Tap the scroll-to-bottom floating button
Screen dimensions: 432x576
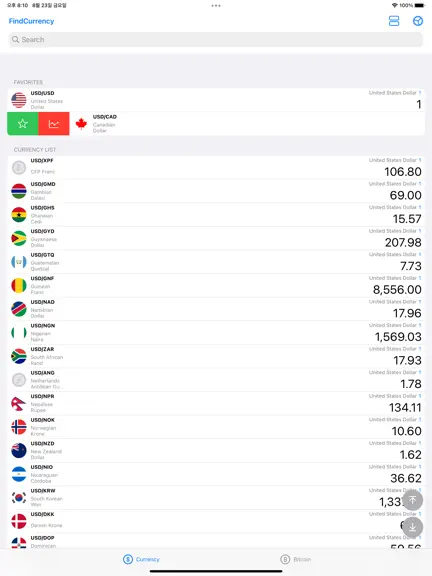pos(412,527)
